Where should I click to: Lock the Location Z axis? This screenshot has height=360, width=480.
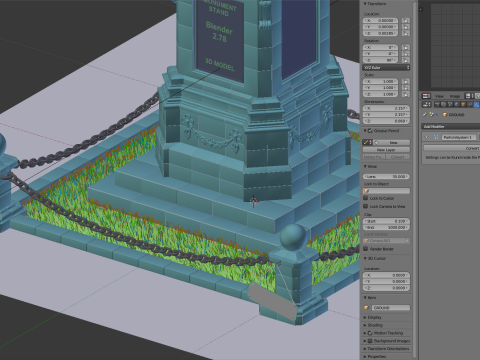click(x=406, y=33)
